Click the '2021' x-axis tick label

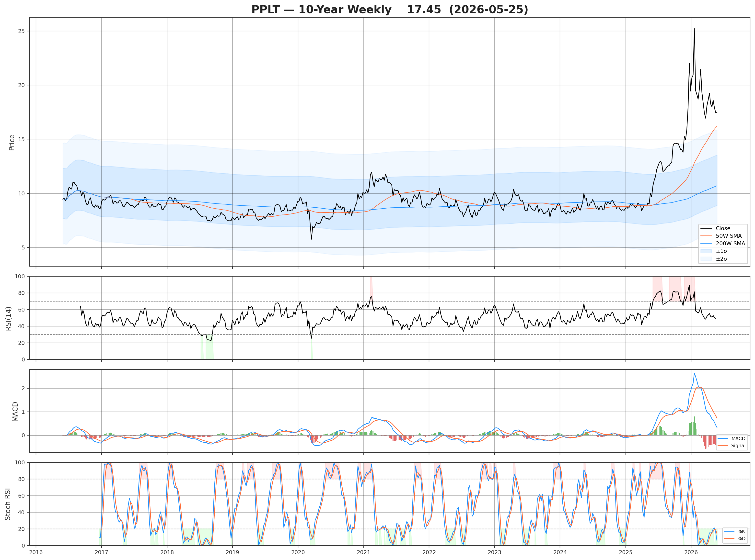pos(364,553)
